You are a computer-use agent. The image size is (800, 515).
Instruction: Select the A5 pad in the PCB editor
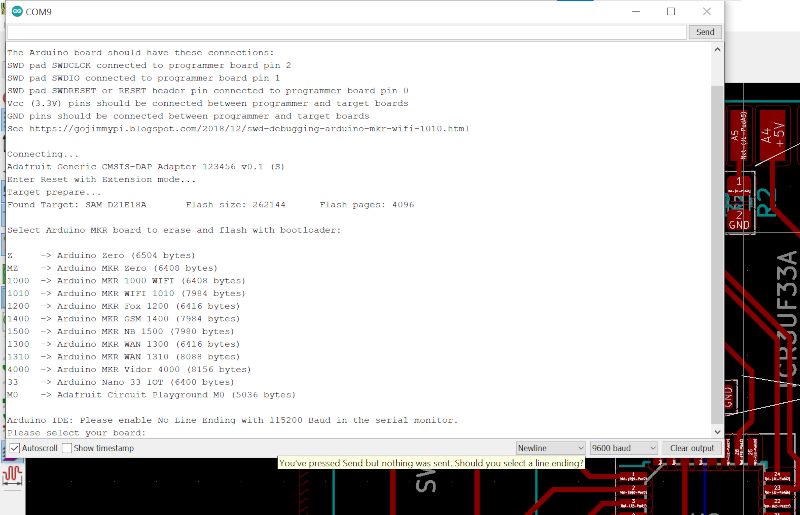pyautogui.click(x=738, y=135)
